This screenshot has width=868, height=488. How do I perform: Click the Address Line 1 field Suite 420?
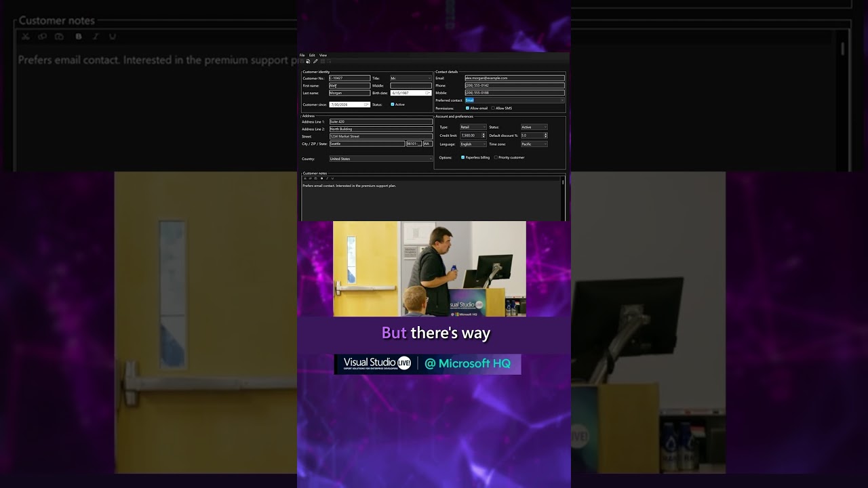point(380,121)
